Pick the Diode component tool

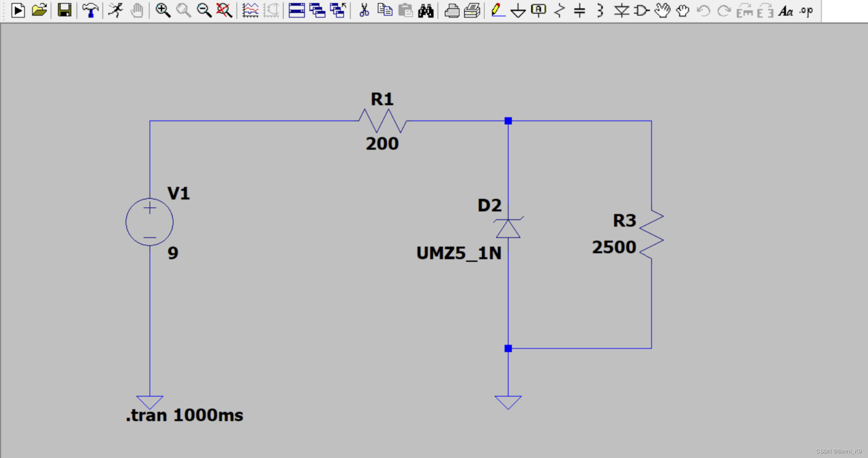tap(621, 10)
